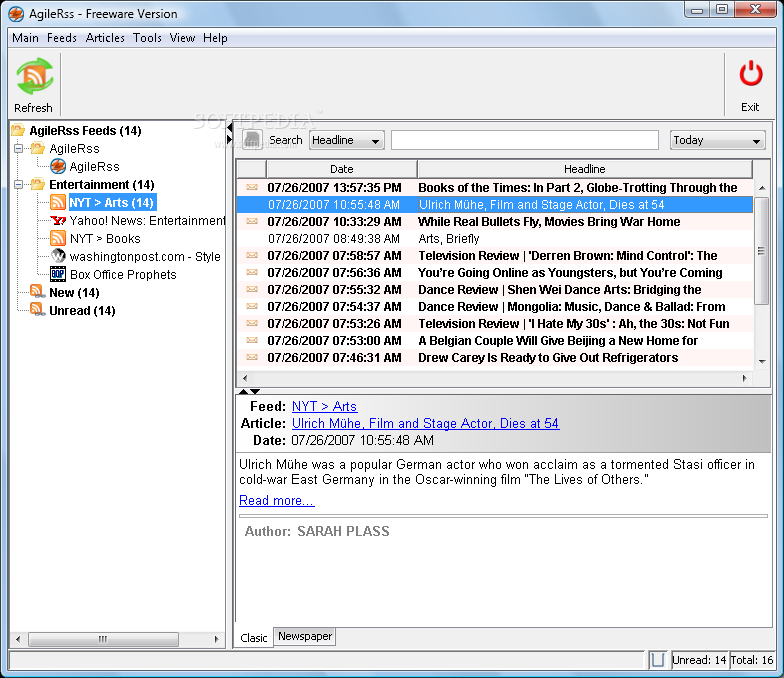The image size is (784, 678).
Task: Click unread envelope icon for Books of the Times
Action: (252, 187)
